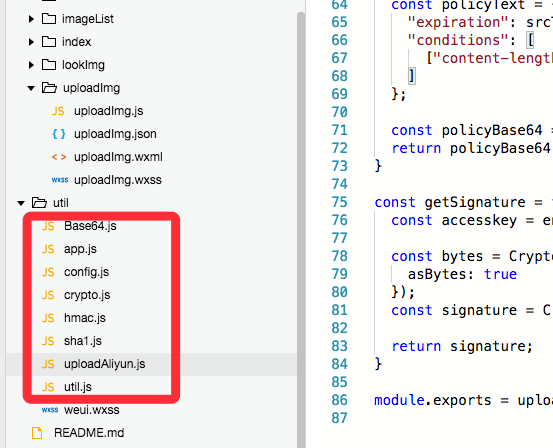The height and width of the screenshot is (448, 553).
Task: Click the uploadImg.wxss file icon
Action: point(60,180)
